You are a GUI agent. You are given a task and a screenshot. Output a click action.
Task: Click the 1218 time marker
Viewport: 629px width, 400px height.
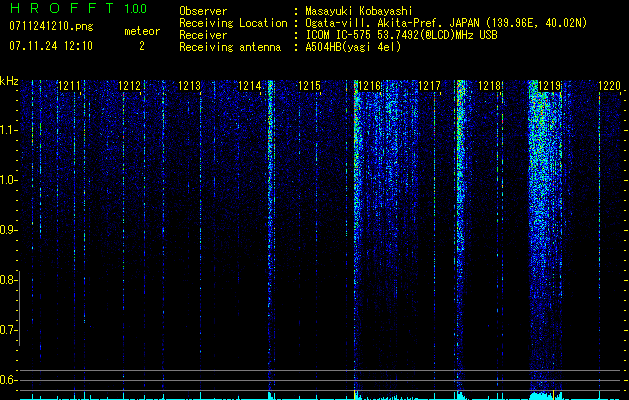coord(489,86)
